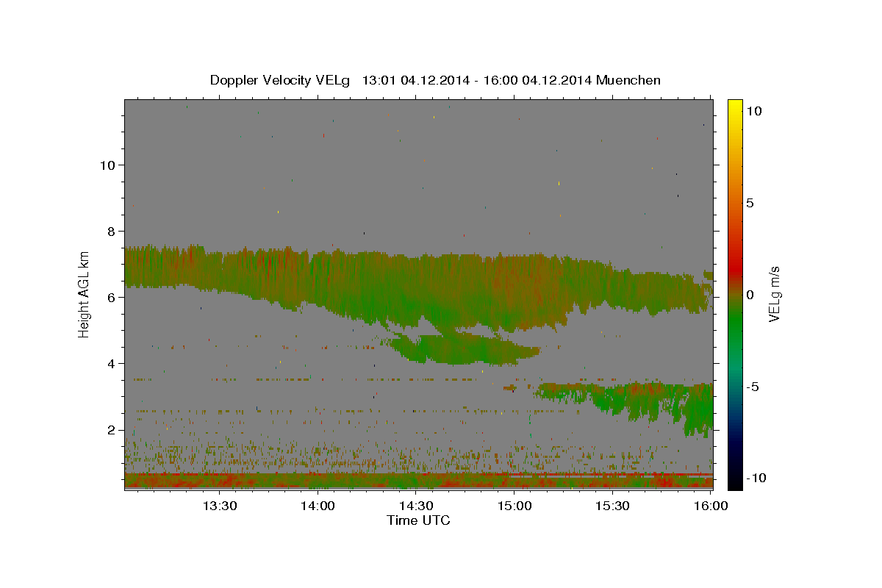This screenshot has height=588, width=882.
Task: Click the 14:00 time tick label
Action: 318,506
